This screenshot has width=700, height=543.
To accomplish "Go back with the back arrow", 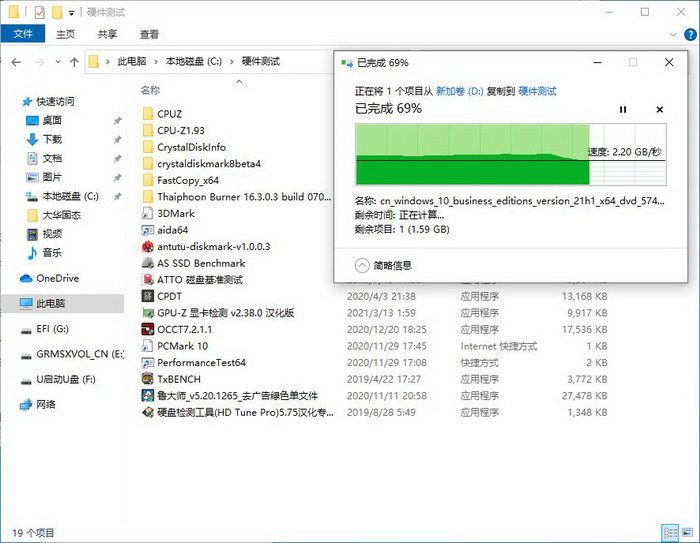I will pyautogui.click(x=15, y=62).
